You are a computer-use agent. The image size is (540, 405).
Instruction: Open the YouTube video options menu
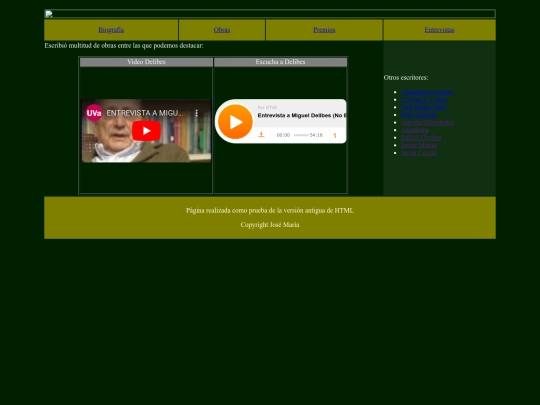click(x=196, y=113)
